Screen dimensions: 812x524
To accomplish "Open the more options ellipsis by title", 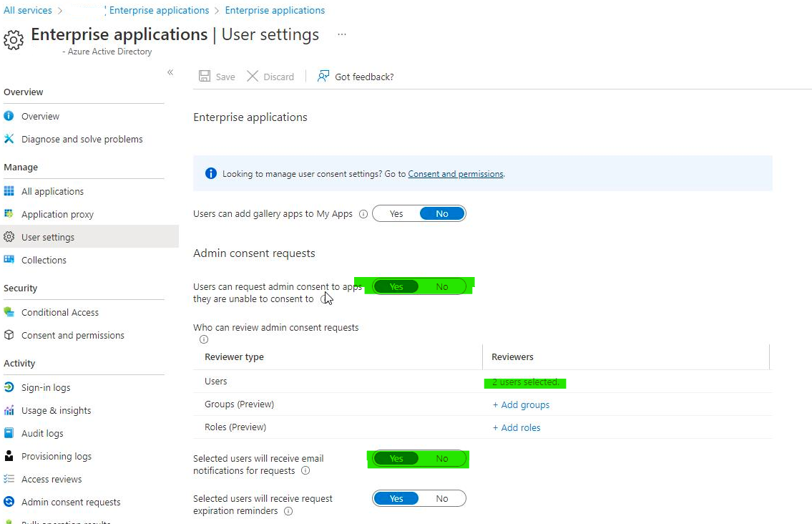I will click(x=342, y=34).
